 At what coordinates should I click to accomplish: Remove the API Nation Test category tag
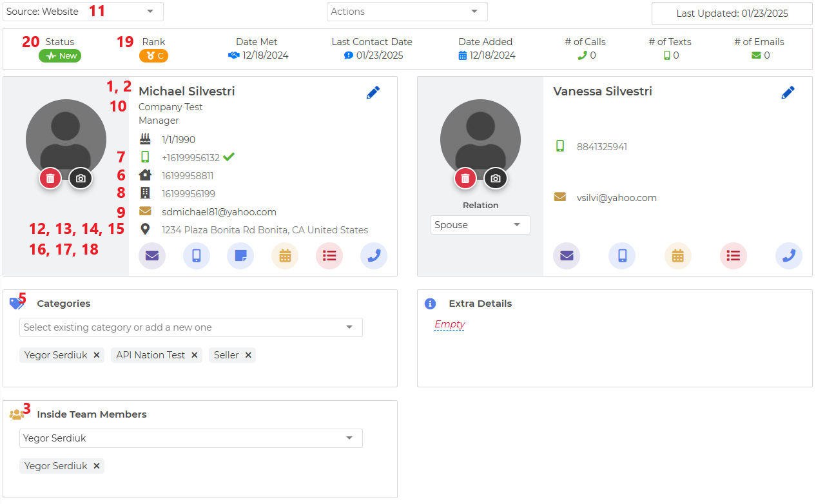click(194, 355)
